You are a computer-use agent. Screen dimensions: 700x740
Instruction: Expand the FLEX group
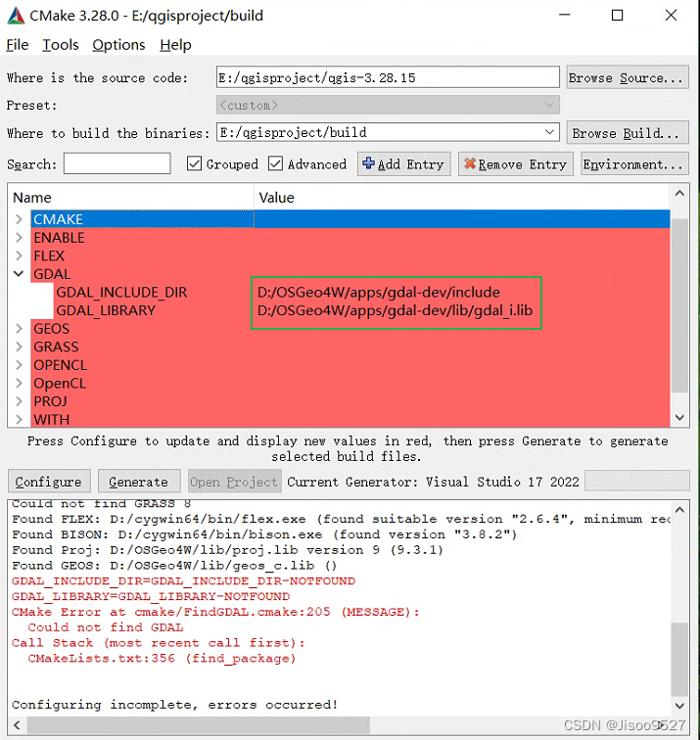(19, 255)
